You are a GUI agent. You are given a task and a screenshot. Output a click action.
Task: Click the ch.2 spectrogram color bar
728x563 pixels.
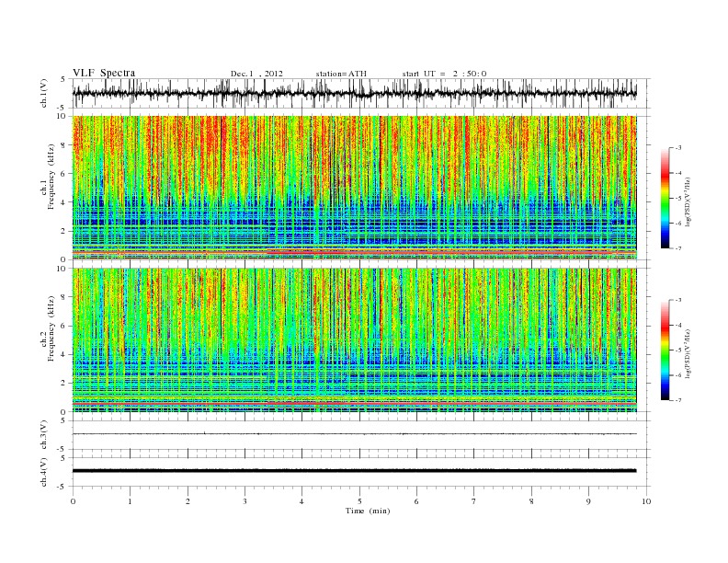[x=665, y=350]
